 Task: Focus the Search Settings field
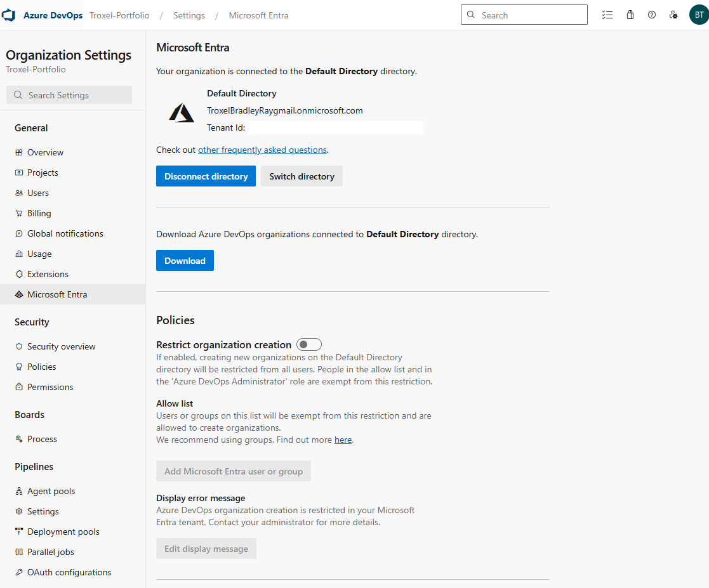pos(69,95)
